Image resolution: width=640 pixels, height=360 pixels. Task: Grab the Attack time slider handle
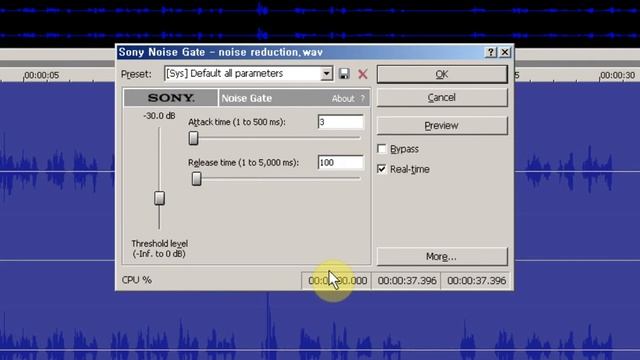pos(193,138)
